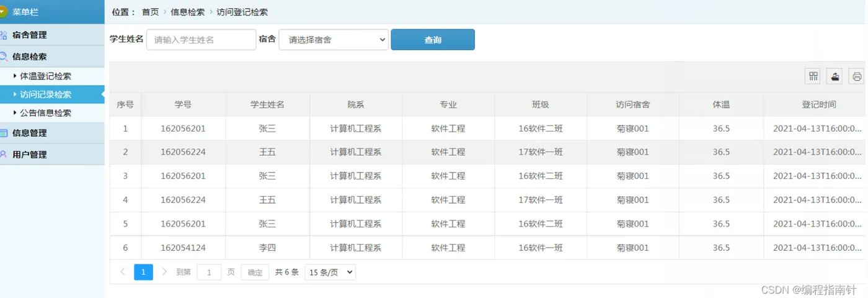
Task: Click the 院系 column header
Action: pyautogui.click(x=356, y=105)
